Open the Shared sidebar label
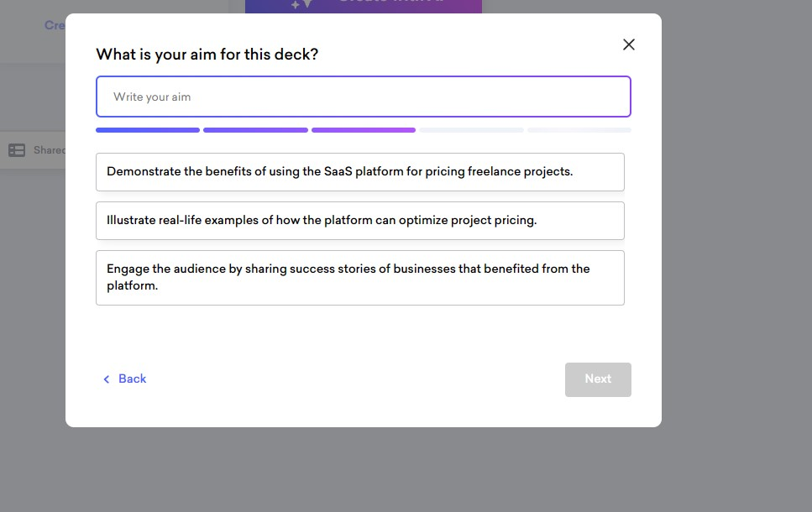Screen dimensions: 812x512 click(x=49, y=150)
